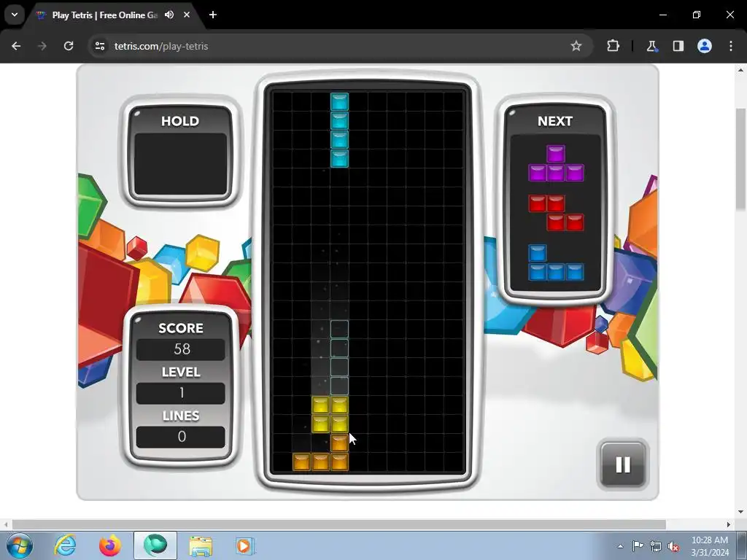Click the address bar URL tetris.com/play-tetris

click(x=161, y=46)
